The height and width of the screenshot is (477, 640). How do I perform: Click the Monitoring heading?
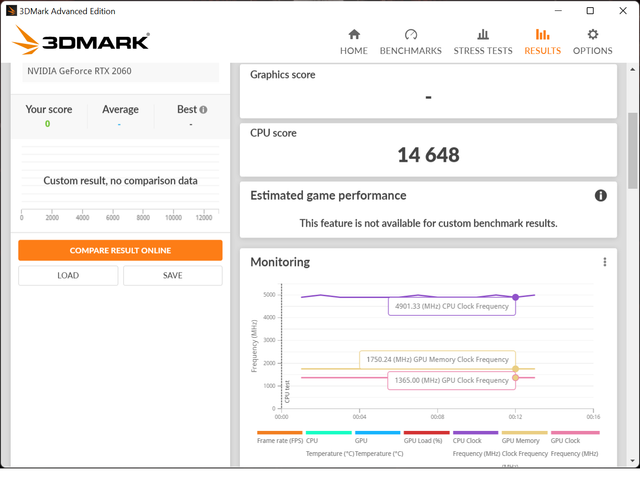click(x=280, y=262)
